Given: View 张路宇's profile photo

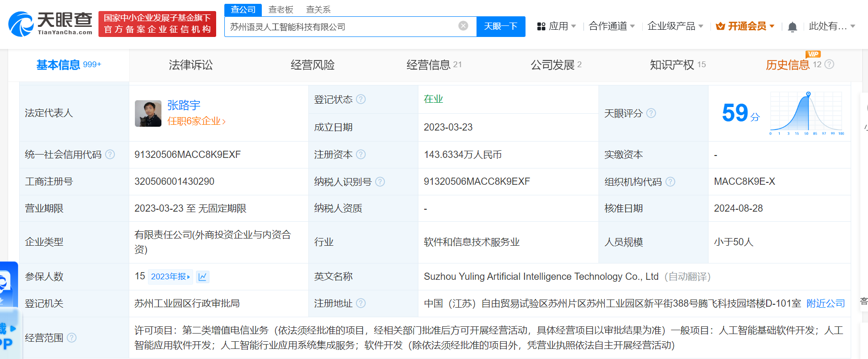Looking at the screenshot, I should 148,114.
